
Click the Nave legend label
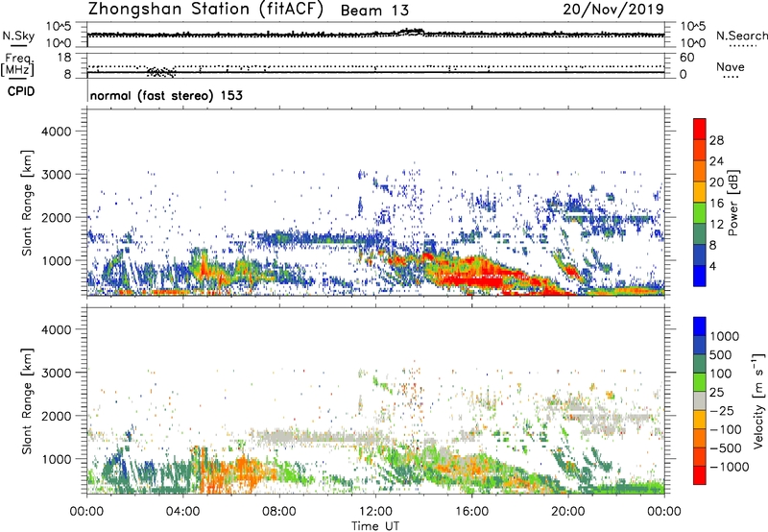[x=731, y=66]
